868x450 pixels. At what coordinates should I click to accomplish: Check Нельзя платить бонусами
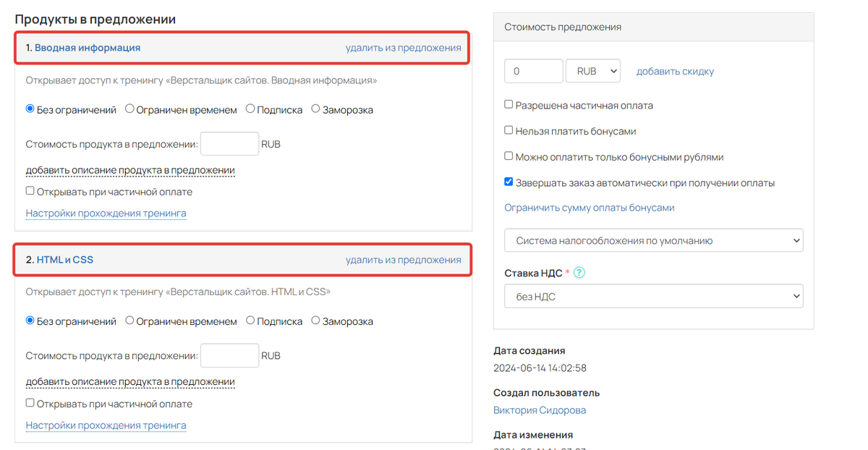coord(509,131)
